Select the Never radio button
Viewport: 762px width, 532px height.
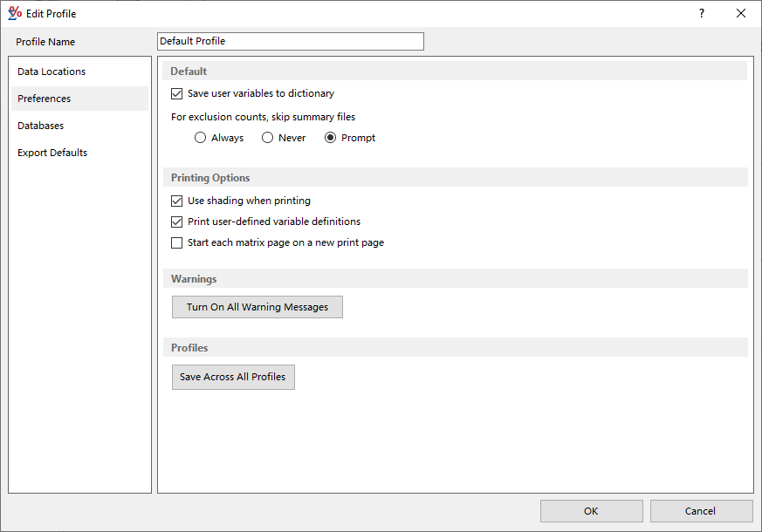click(266, 137)
